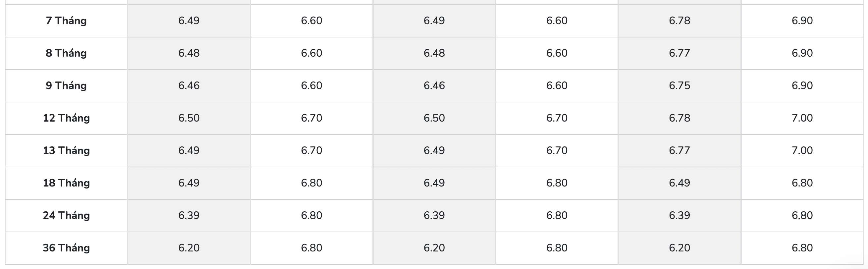868x269 pixels.
Task: Select the 6.90 cell in 8 Tháng row
Action: tap(802, 53)
